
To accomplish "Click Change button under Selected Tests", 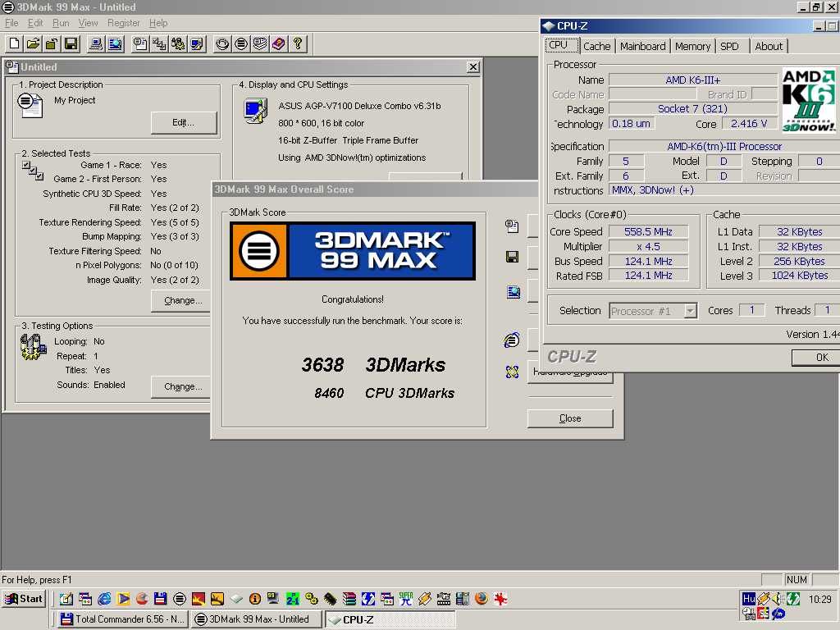I will [183, 300].
